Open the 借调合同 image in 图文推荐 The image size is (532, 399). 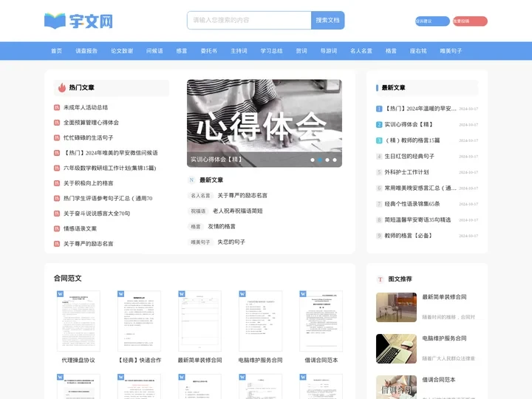tap(396, 387)
